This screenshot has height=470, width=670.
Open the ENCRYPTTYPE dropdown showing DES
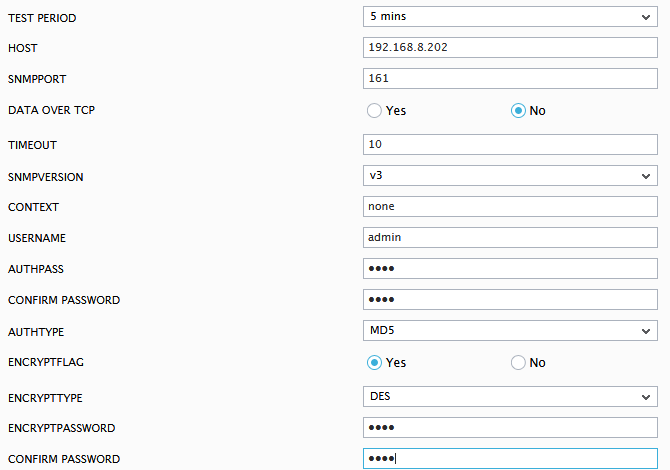(x=510, y=397)
